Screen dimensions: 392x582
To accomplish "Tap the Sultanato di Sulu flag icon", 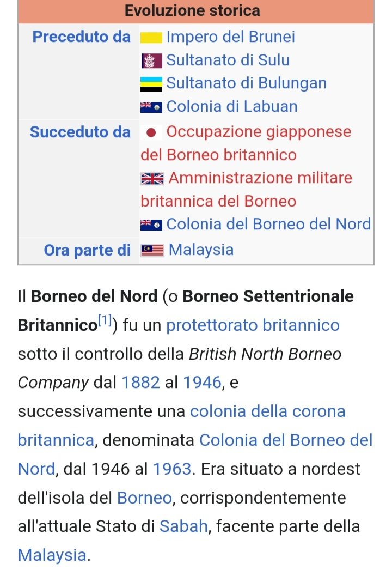I will pyautogui.click(x=151, y=61).
